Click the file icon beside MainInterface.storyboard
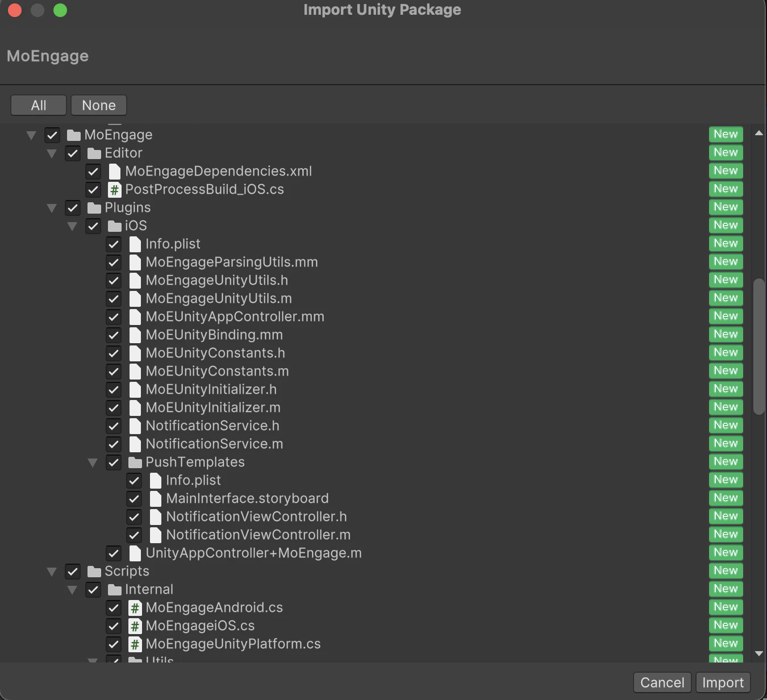Viewport: 767px width, 700px height. (156, 498)
